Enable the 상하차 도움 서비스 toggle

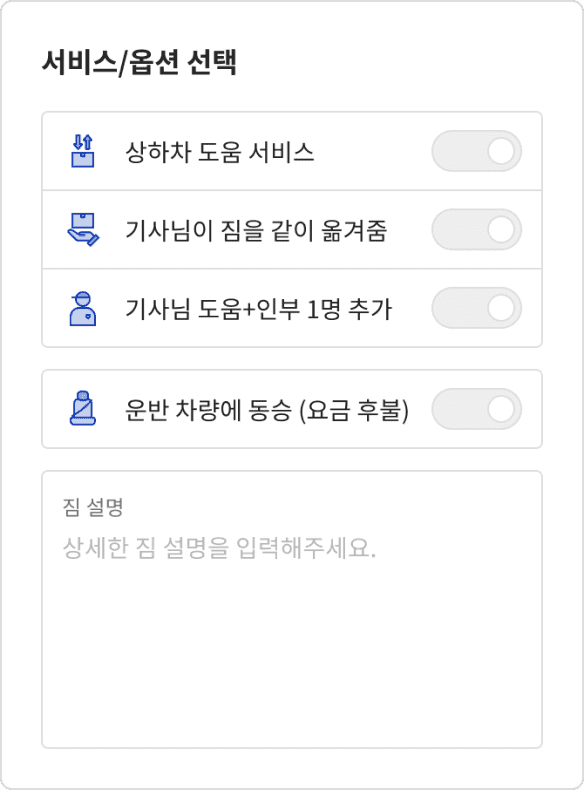coord(476,151)
